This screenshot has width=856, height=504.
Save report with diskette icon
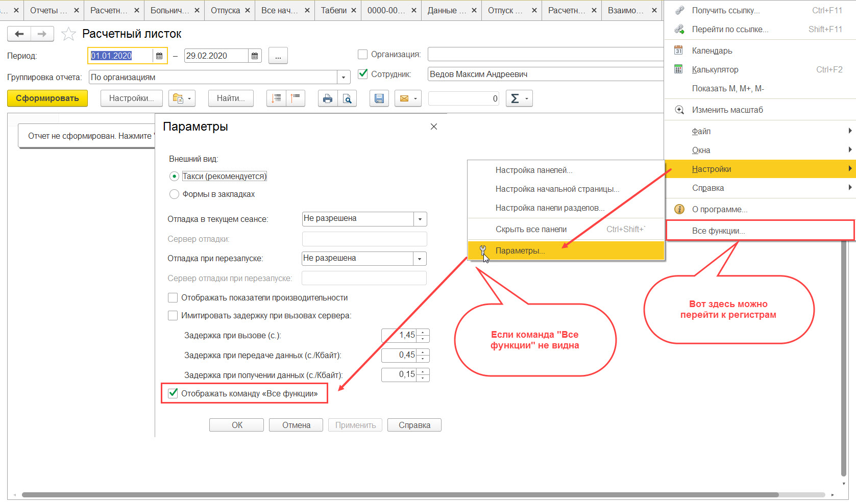point(379,98)
